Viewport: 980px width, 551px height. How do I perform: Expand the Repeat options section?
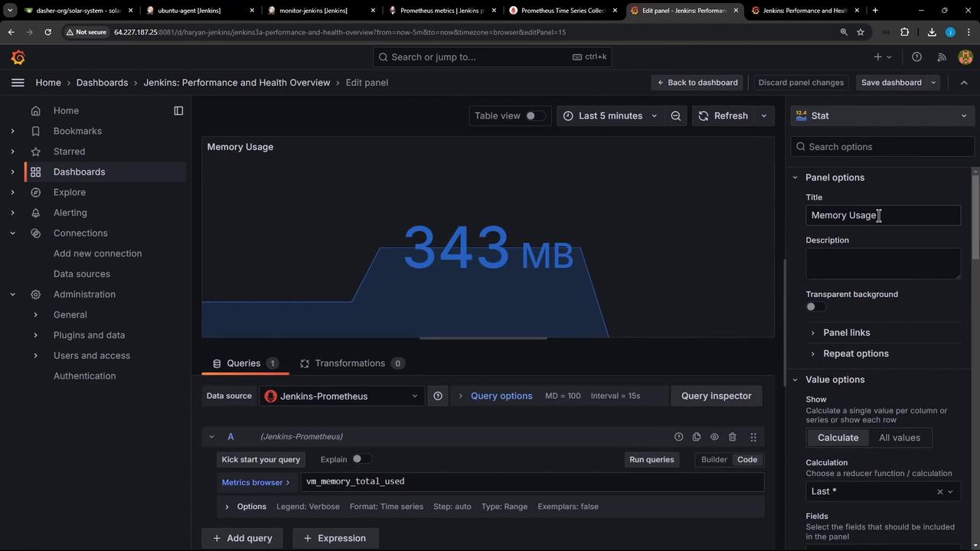point(855,354)
